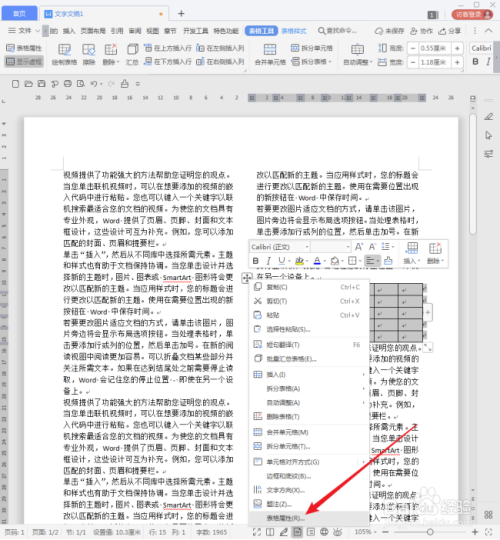
Task: Click the 分享 share button
Action: click(449, 31)
